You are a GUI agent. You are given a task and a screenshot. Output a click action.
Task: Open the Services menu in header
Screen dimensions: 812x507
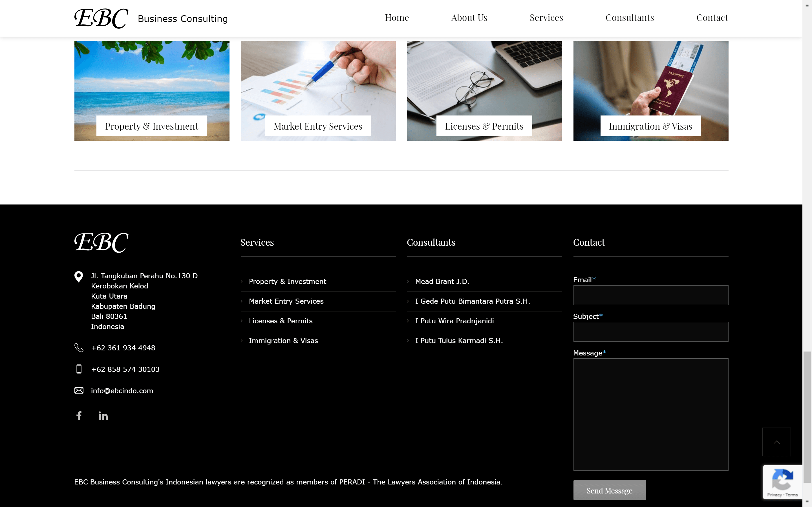546,17
